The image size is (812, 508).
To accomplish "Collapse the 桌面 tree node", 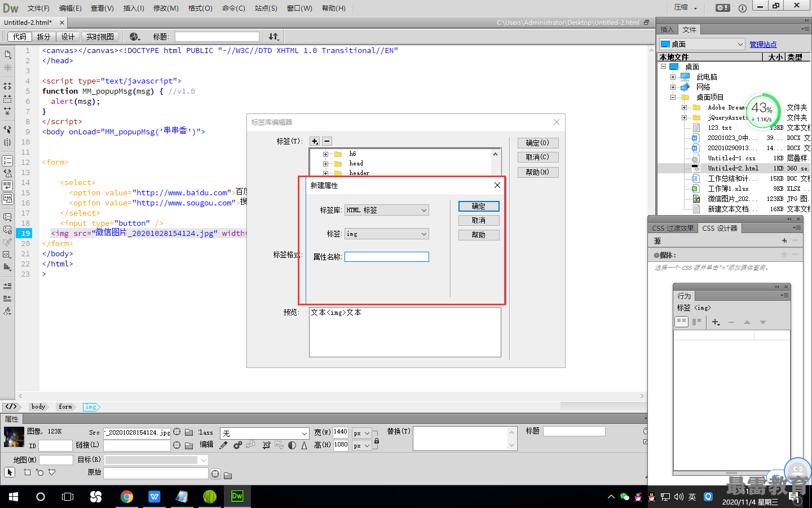I will [663, 67].
